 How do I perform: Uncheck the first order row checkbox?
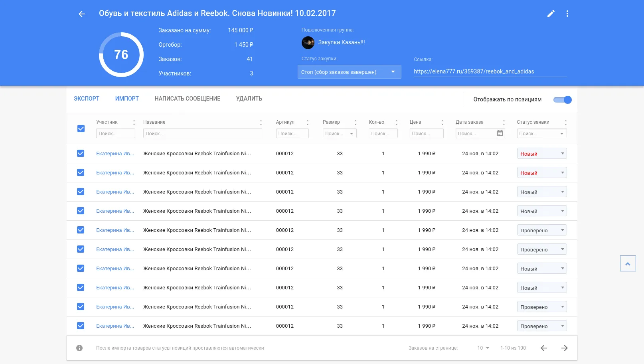click(81, 153)
